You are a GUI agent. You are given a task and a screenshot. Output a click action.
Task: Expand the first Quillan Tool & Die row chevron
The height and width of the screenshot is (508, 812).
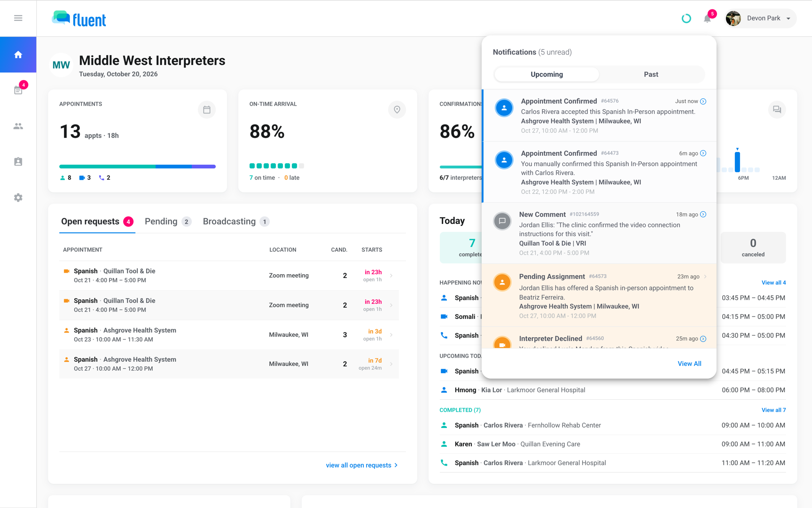391,276
